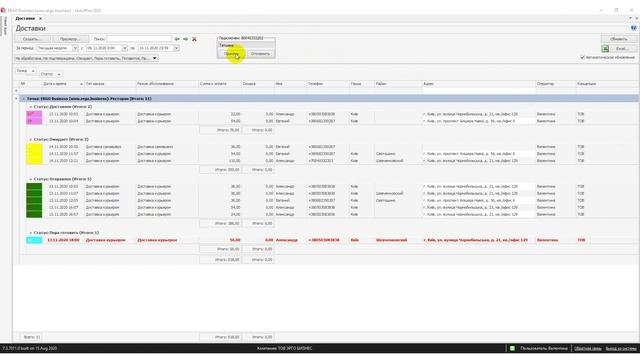Click the Режим обслуживания column header

[x=167, y=84]
